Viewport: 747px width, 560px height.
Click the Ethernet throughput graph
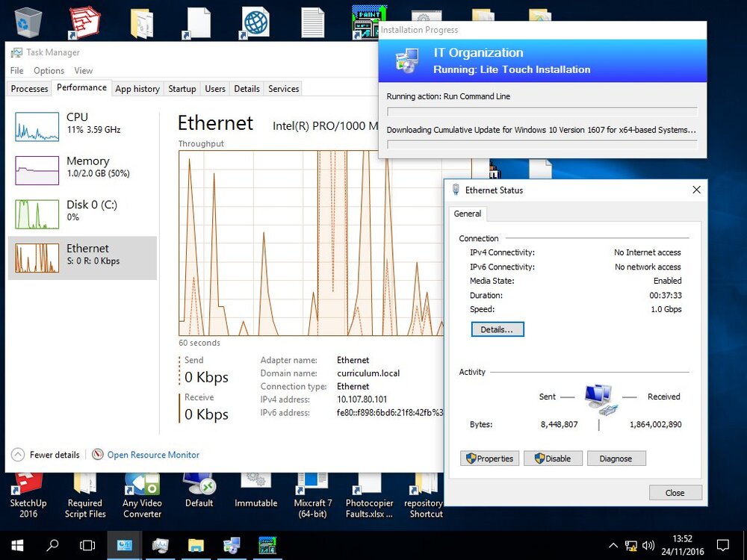tap(311, 243)
